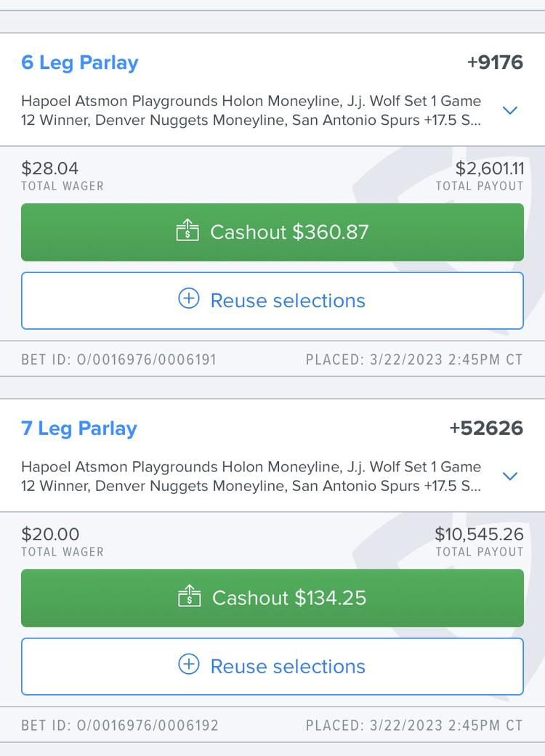The width and height of the screenshot is (545, 756).
Task: Expand the 7 Leg Parlay selections chevron
Action: click(x=510, y=476)
